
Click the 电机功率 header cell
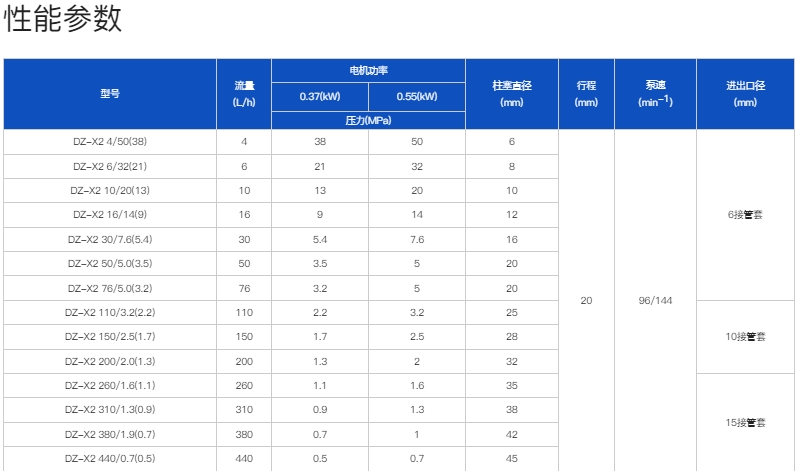pos(368,70)
